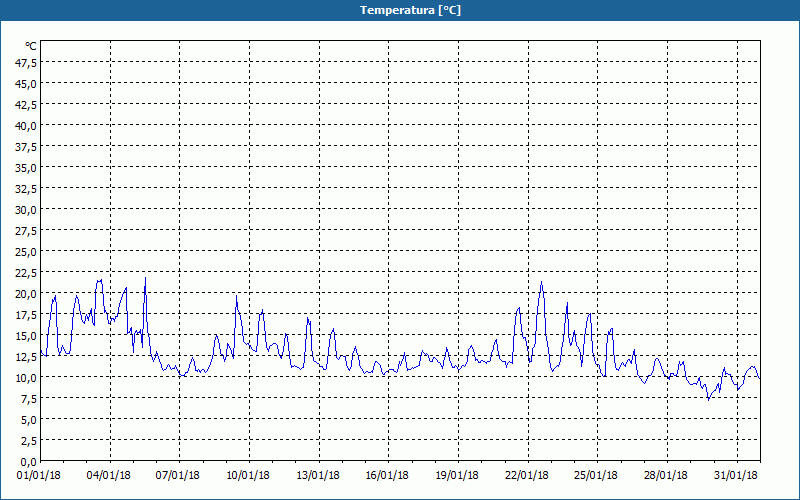The width and height of the screenshot is (800, 500).
Task: Select the 15,0 y-axis label
Action: click(26, 336)
